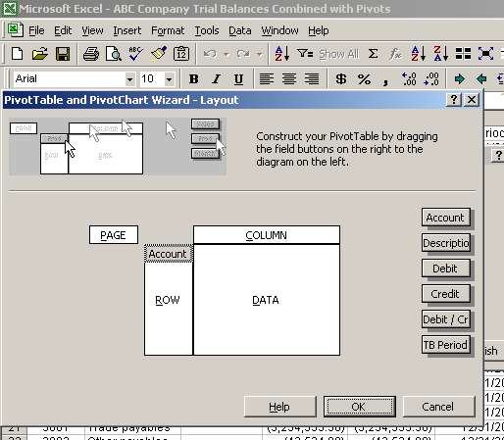The image size is (504, 440).
Task: Open the Help menu in menu bar
Action: click(x=319, y=30)
